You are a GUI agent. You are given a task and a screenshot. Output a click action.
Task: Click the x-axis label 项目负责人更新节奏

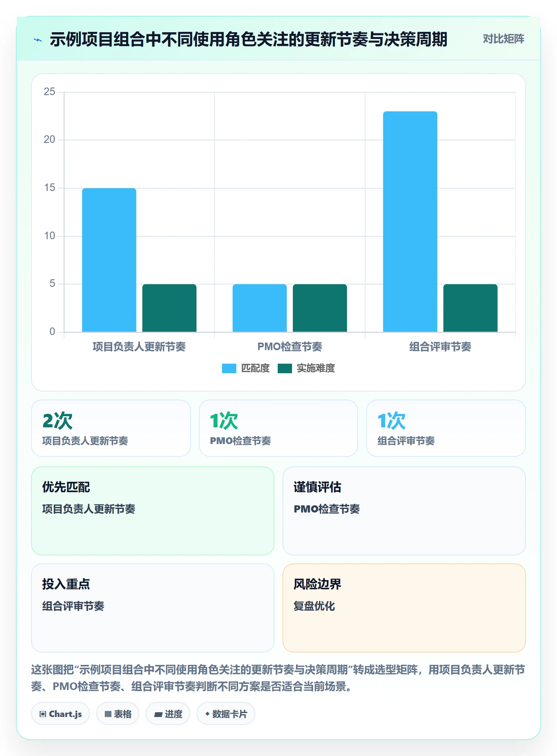[x=139, y=347]
